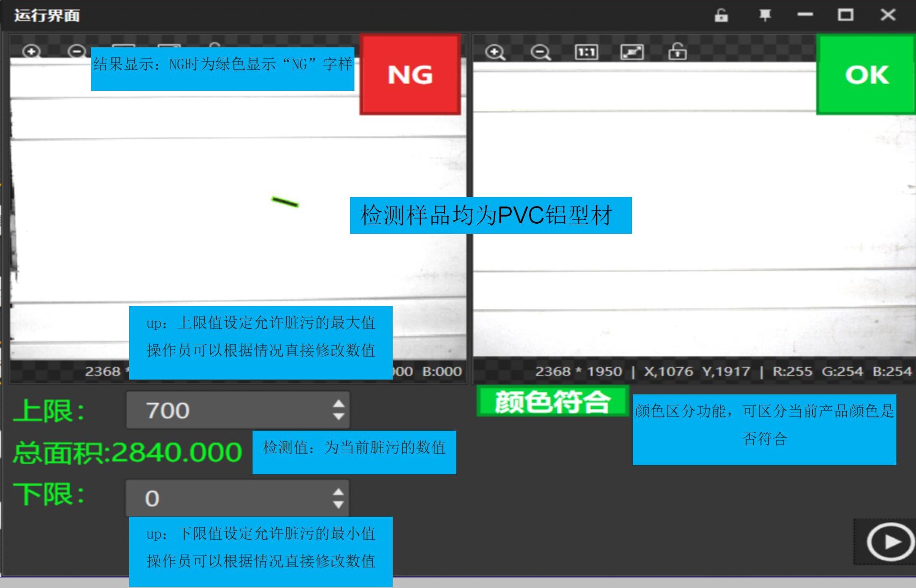The image size is (916, 588).
Task: Click the green OK result indicator
Action: click(866, 75)
